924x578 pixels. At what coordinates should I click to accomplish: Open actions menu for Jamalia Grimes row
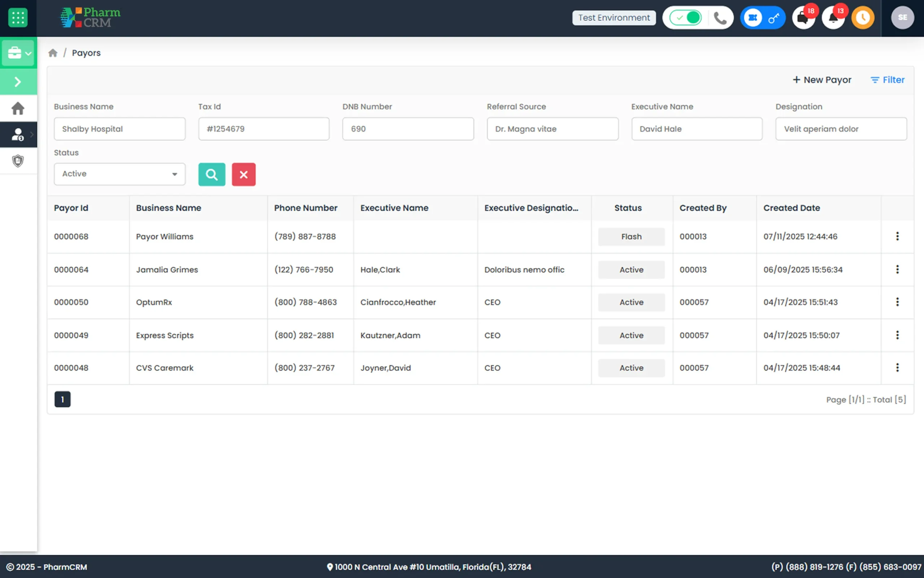[897, 269]
